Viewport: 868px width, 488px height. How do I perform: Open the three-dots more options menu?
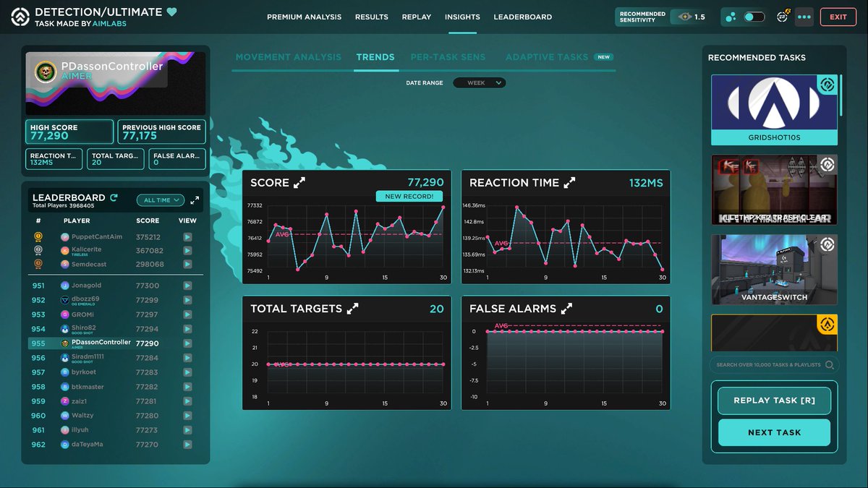[x=804, y=17]
